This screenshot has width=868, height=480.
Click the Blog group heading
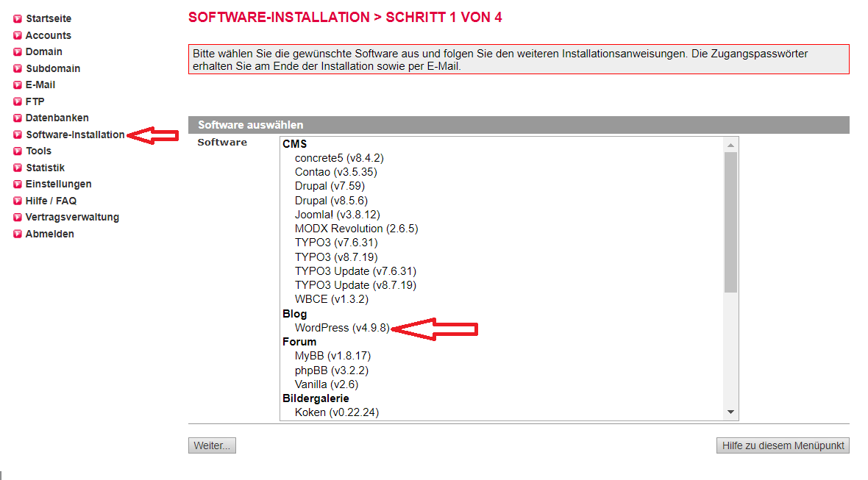click(294, 314)
